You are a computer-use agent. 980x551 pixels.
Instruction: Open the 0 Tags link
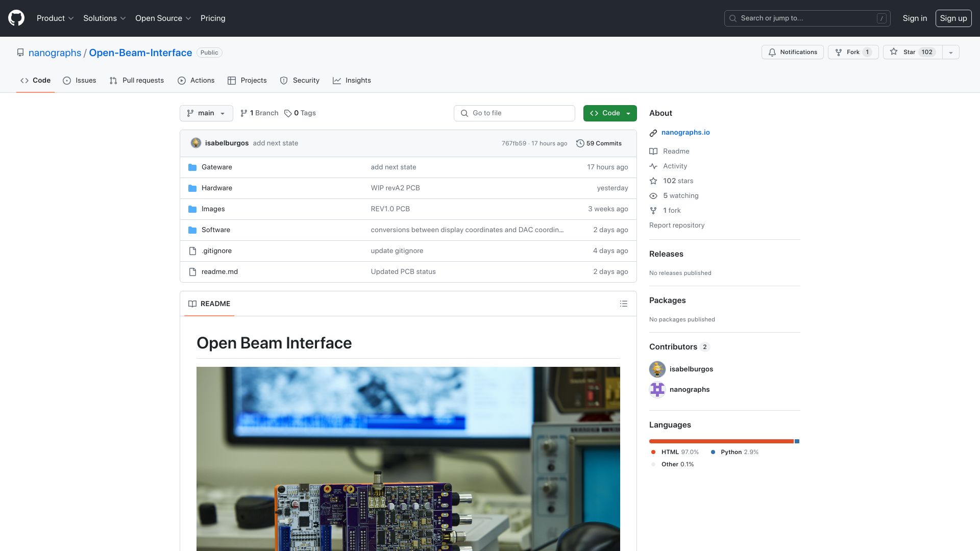coord(300,113)
